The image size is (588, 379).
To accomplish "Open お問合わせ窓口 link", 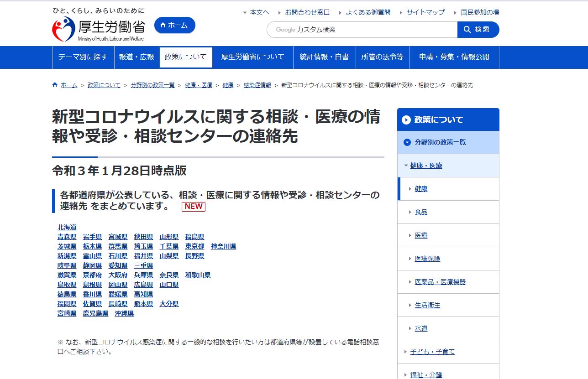I will (307, 12).
